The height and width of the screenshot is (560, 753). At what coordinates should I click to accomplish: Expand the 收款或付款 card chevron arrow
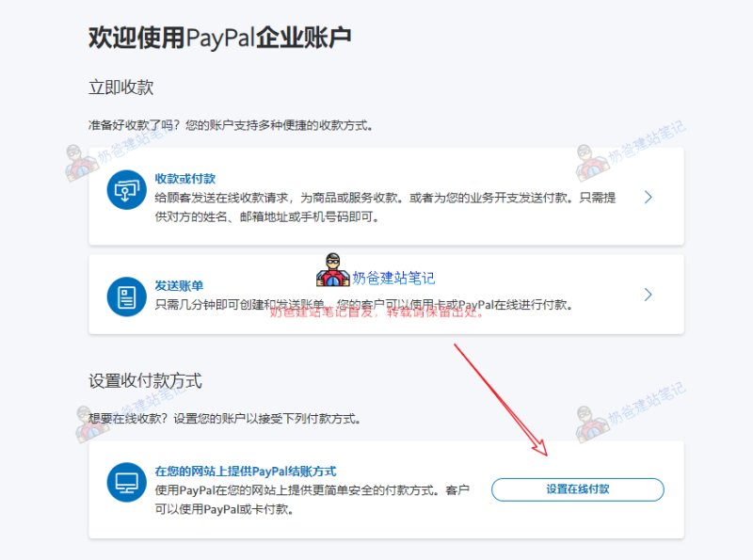648,197
